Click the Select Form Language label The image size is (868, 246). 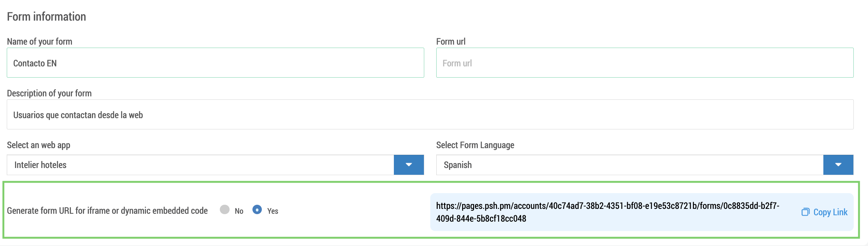click(475, 145)
